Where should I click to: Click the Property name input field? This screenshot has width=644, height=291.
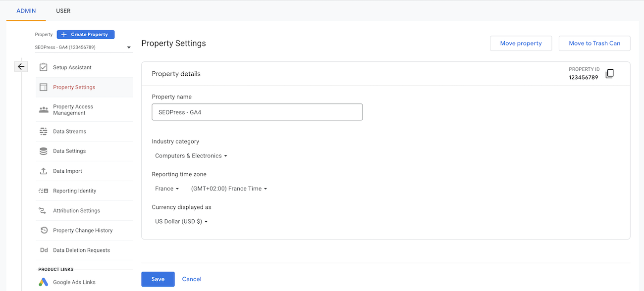coord(257,112)
